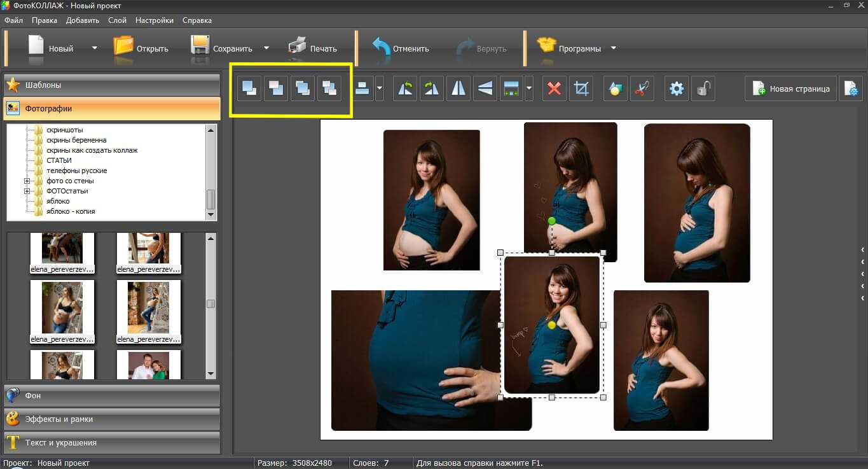
Task: Toggle the layer lock padlock
Action: 703,89
